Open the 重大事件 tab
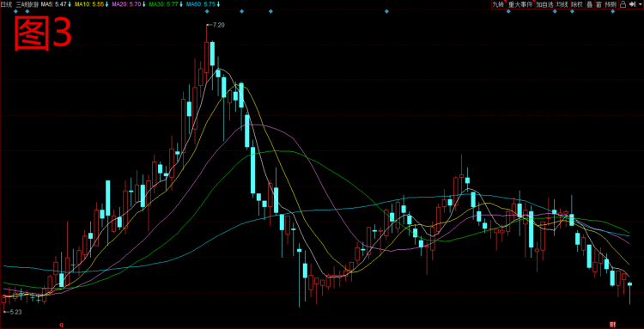 (521, 4)
